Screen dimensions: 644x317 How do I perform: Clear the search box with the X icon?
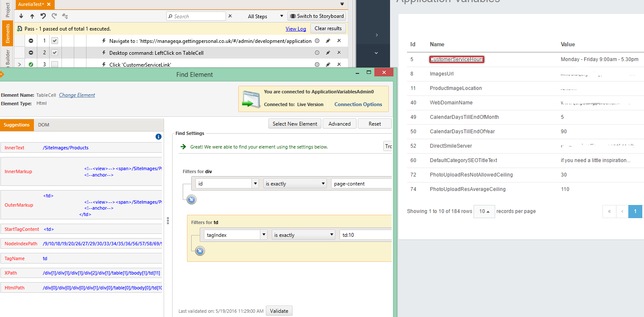coord(230,16)
